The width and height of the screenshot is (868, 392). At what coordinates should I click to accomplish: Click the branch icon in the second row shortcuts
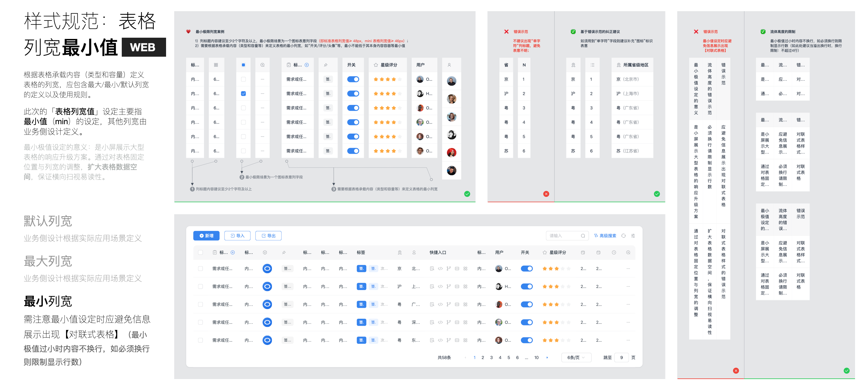click(448, 286)
